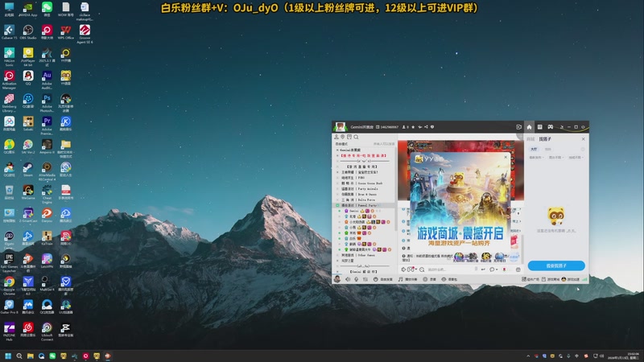Open the WeGame desktop shortcut

[x=28, y=192]
